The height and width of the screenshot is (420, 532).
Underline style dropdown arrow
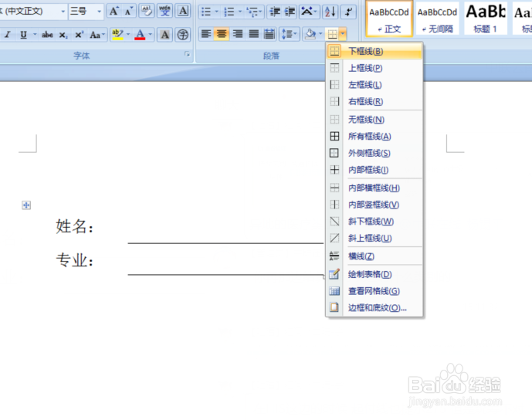[35, 35]
